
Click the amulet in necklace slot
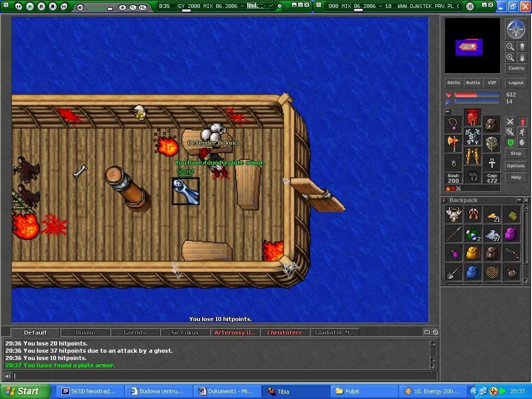pyautogui.click(x=454, y=125)
